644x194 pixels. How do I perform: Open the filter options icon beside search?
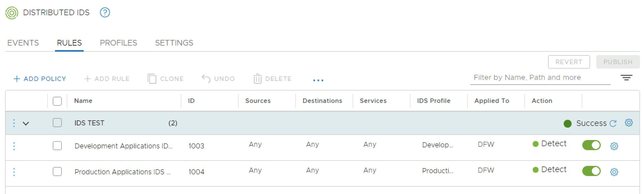pyautogui.click(x=626, y=78)
